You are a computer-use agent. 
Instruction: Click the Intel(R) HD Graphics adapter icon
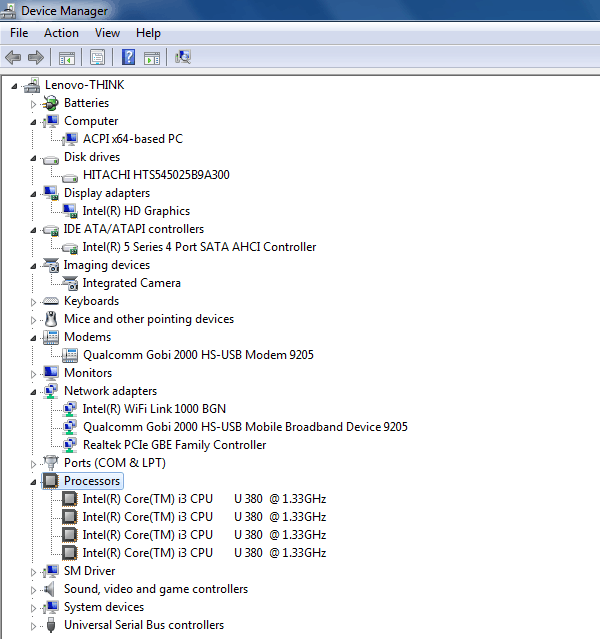coord(70,211)
